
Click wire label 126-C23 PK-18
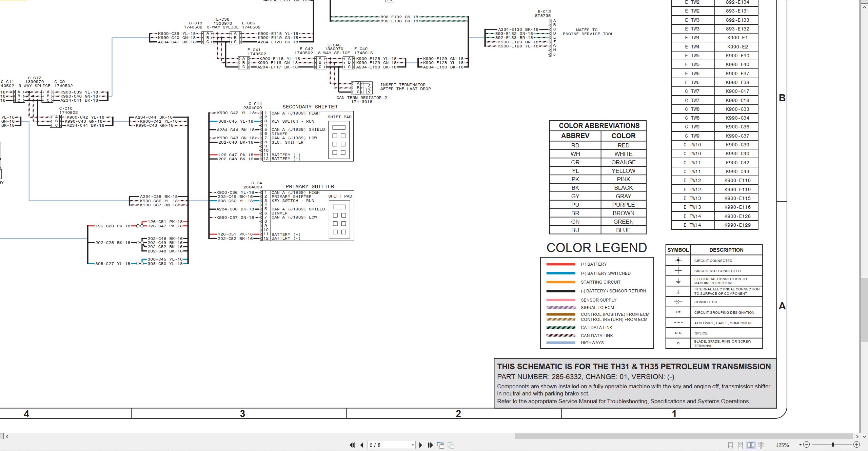[113, 226]
